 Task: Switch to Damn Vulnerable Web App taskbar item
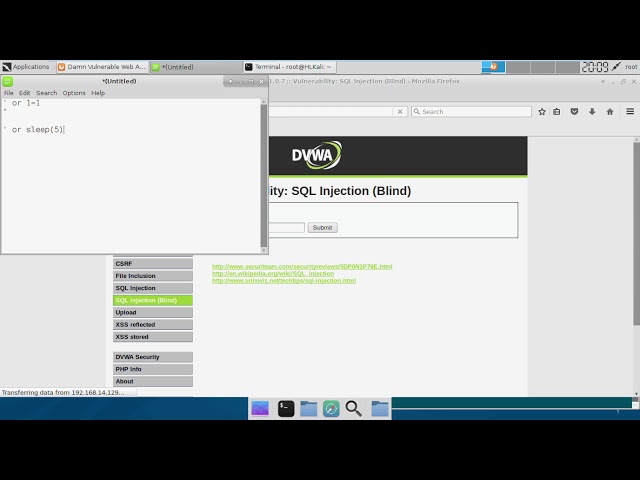pos(102,67)
